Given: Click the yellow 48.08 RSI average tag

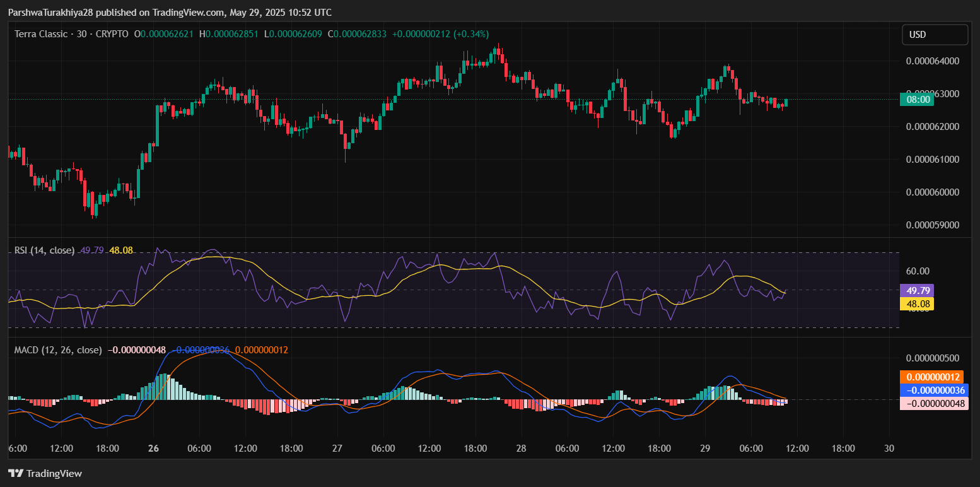Looking at the screenshot, I should (x=916, y=304).
